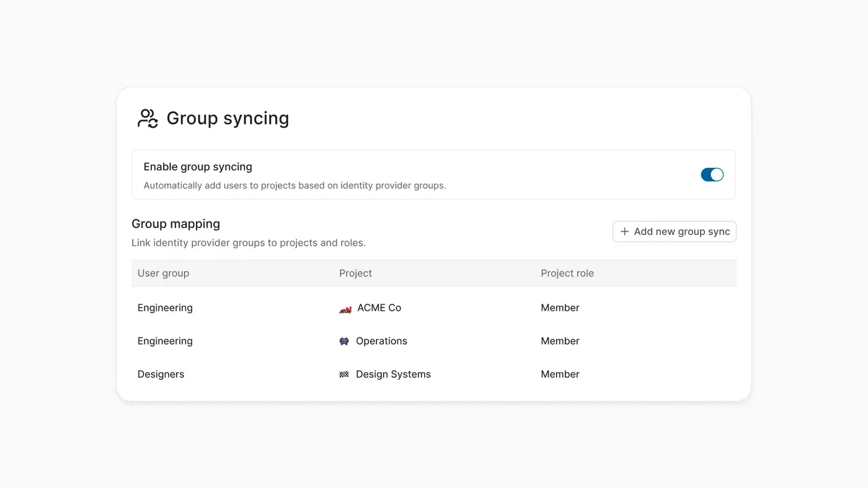Click the Member role in Design Systems row

560,375
